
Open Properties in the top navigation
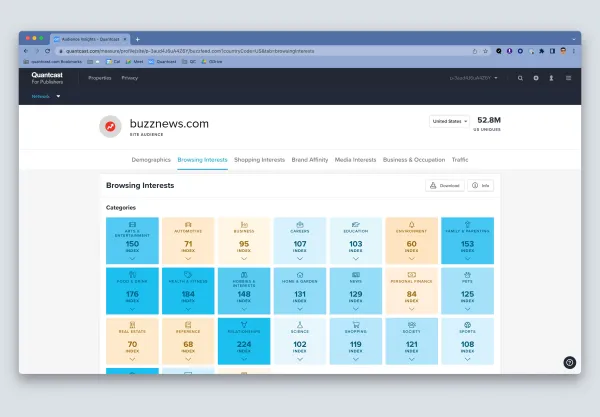pos(99,78)
